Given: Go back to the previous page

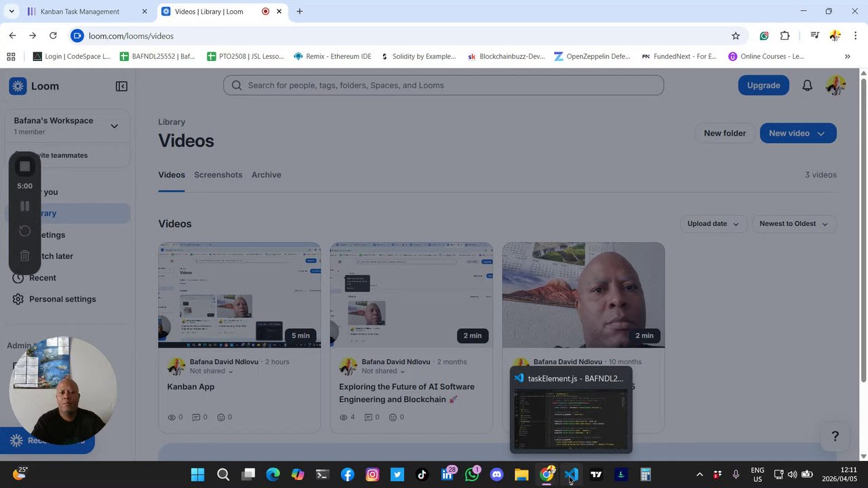Looking at the screenshot, I should coord(12,36).
